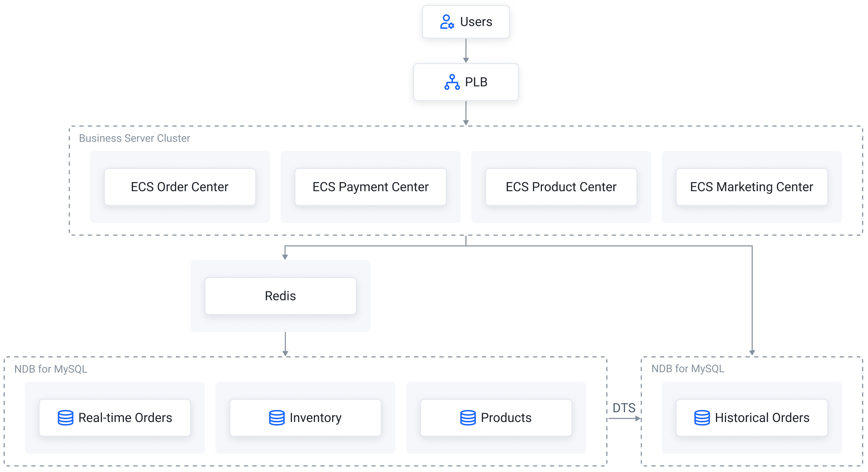This screenshot has width=868, height=472.
Task: Click the Real-time Orders database icon
Action: point(66,418)
